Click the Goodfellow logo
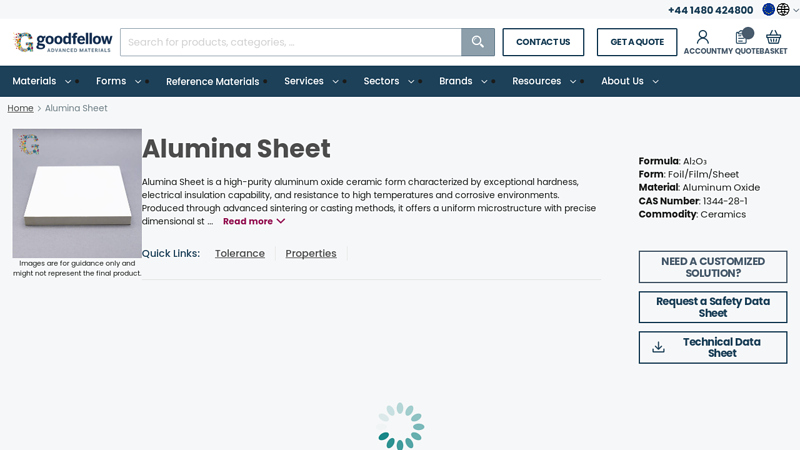 (x=63, y=42)
